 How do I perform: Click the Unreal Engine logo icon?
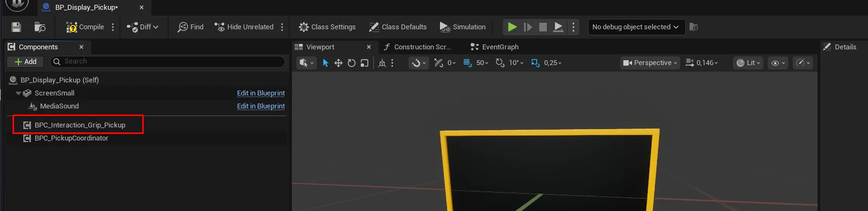tap(17, 5)
